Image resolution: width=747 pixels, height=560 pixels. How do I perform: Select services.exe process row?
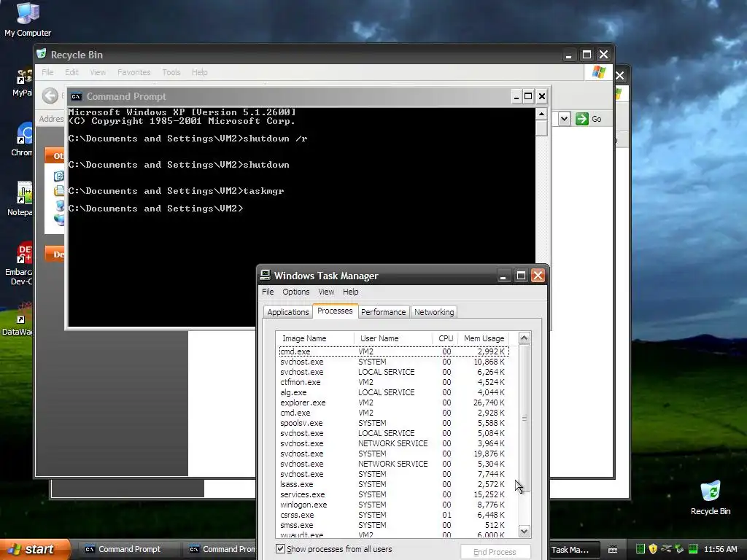click(393, 494)
